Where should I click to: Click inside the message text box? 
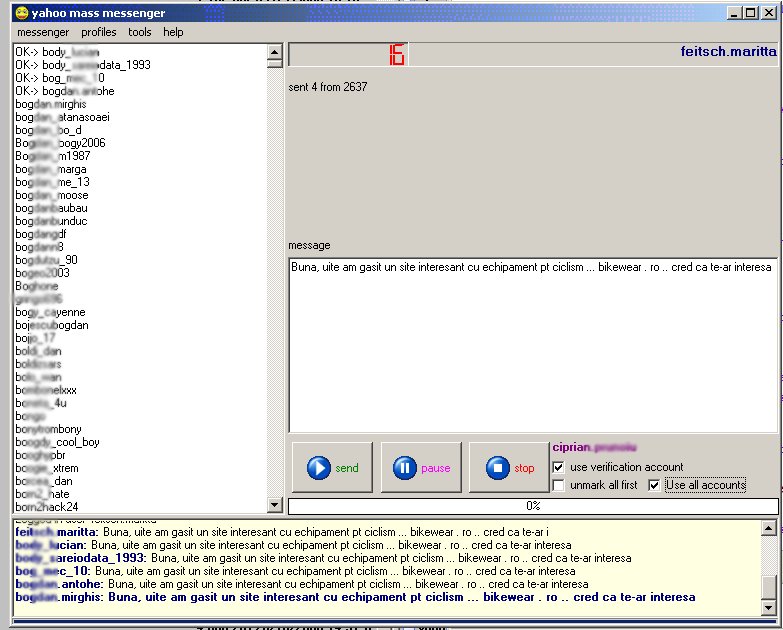point(533,345)
